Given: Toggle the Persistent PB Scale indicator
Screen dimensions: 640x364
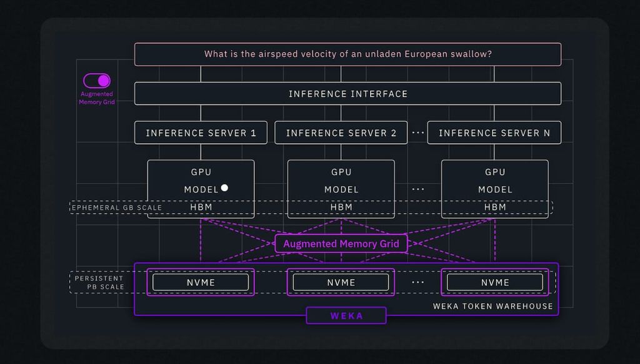Looking at the screenshot, I should coord(100,282).
